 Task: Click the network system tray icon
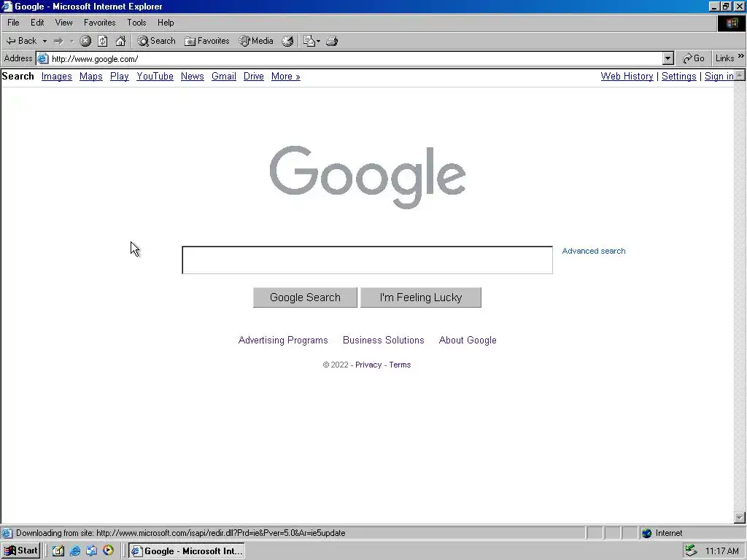point(691,551)
